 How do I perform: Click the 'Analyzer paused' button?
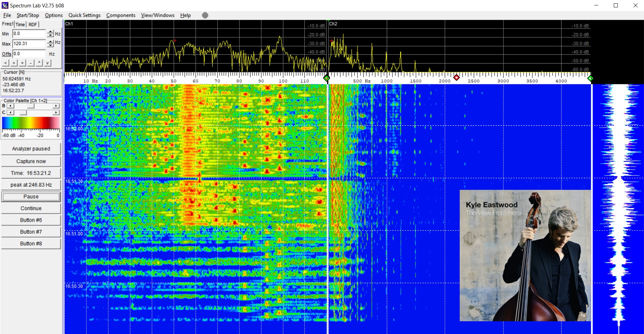[31, 149]
